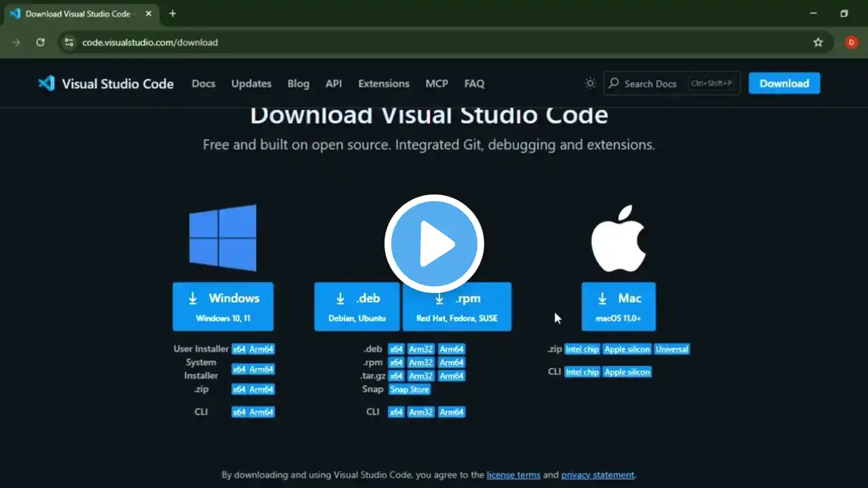The image size is (868, 488).
Task: Get the Linux CLI x64 build
Action: [x=396, y=412]
